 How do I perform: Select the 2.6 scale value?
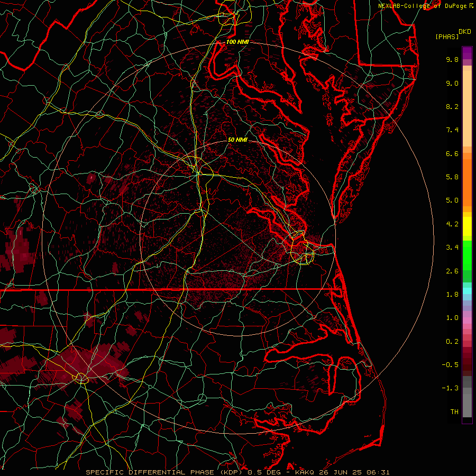pos(452,271)
